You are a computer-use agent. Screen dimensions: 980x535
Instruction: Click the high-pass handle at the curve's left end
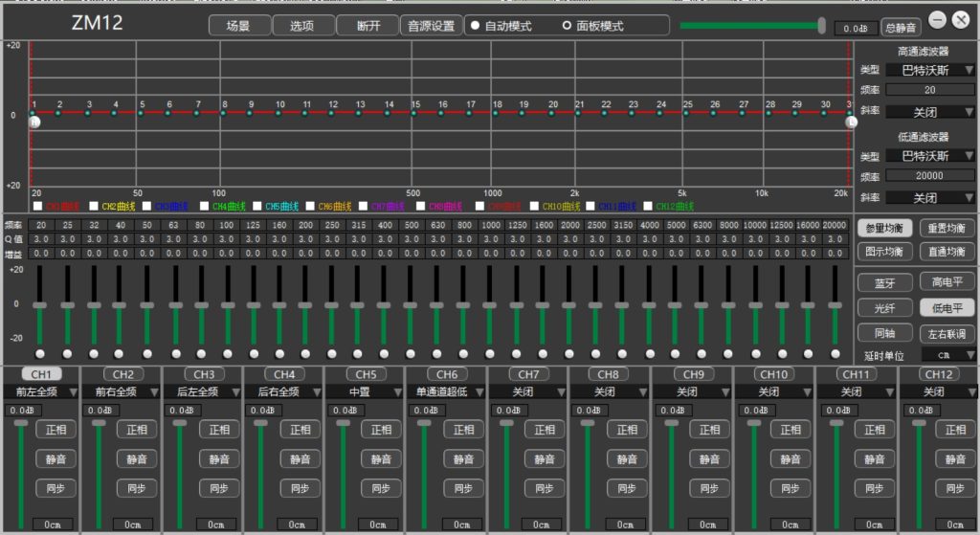click(x=35, y=122)
